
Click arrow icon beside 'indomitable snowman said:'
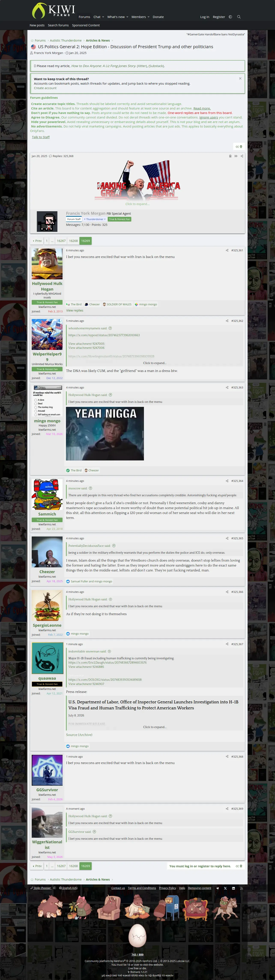coord(109,651)
